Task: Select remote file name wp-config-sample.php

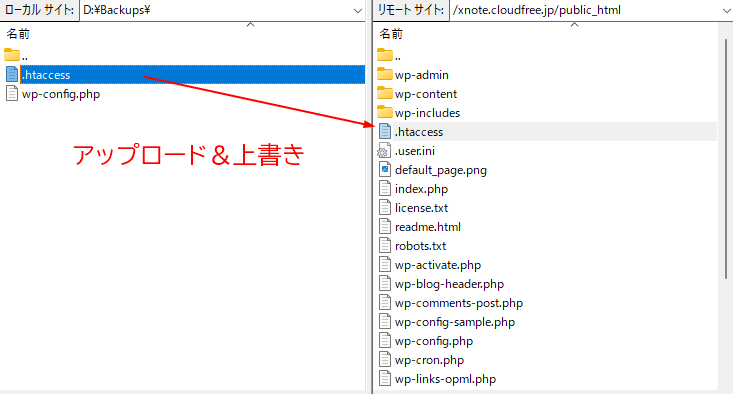Action: [455, 322]
